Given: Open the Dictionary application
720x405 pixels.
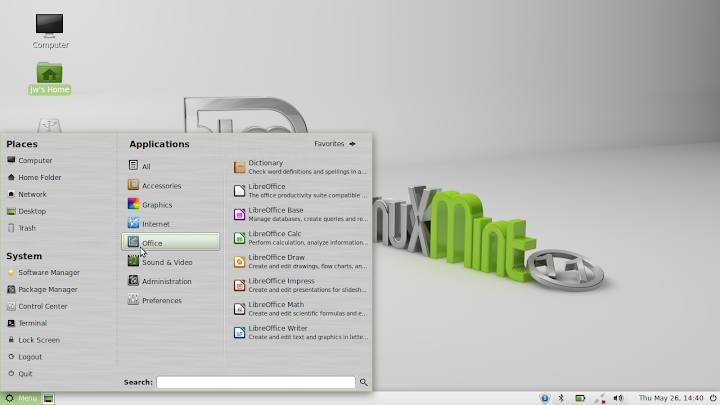Looking at the screenshot, I should (x=299, y=167).
